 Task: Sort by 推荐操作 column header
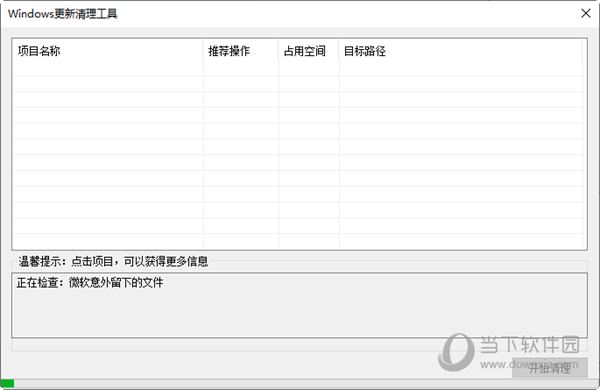point(241,51)
